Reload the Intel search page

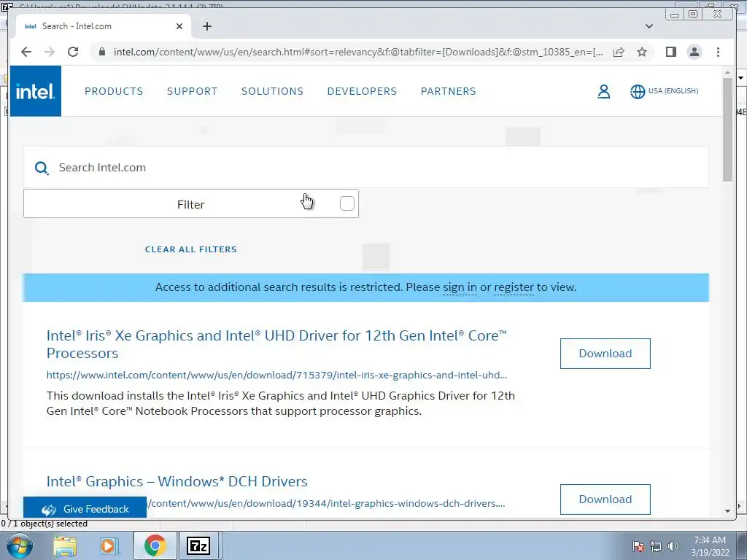coord(73,52)
